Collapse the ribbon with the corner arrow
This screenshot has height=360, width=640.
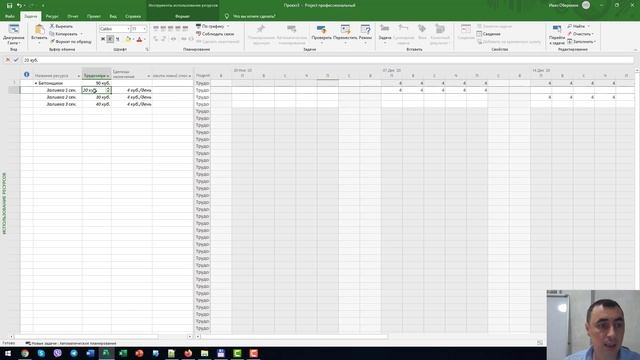click(x=635, y=50)
